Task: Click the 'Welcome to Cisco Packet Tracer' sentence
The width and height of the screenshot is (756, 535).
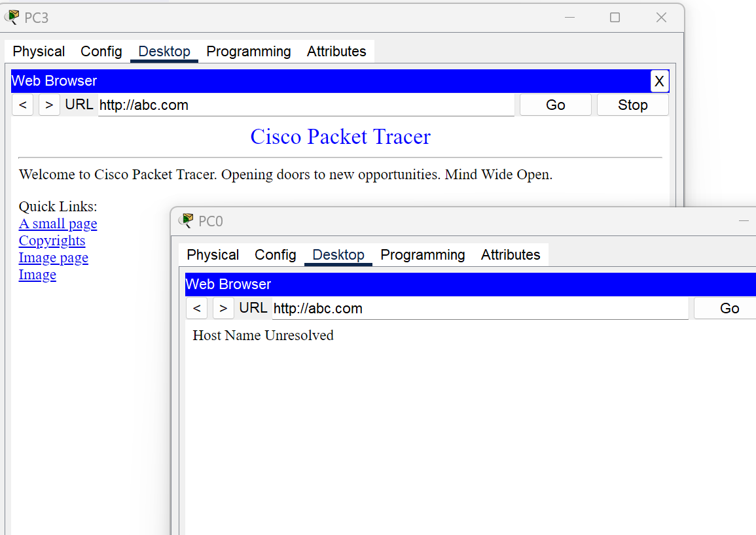Action: click(x=285, y=174)
